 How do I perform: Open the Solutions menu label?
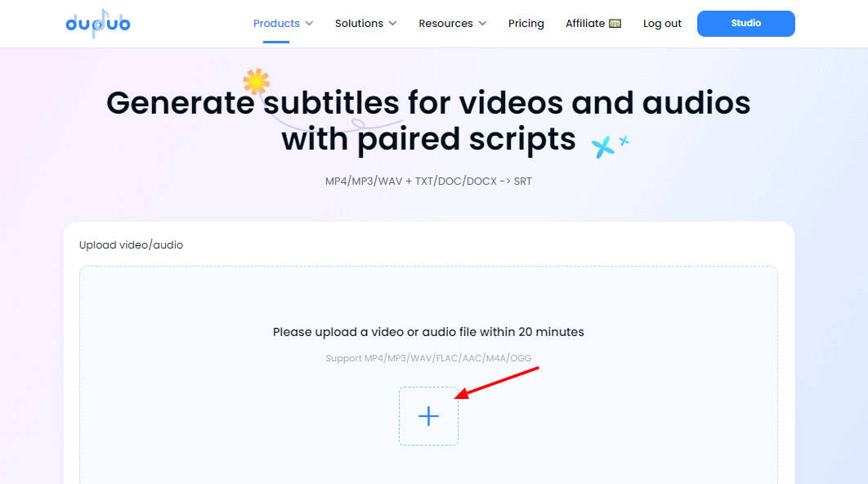coord(359,23)
